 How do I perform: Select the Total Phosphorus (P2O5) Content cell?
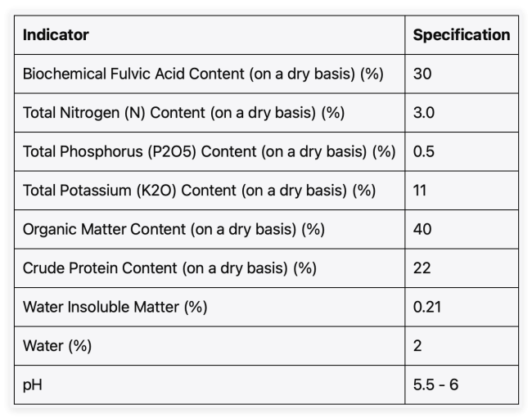click(210, 151)
